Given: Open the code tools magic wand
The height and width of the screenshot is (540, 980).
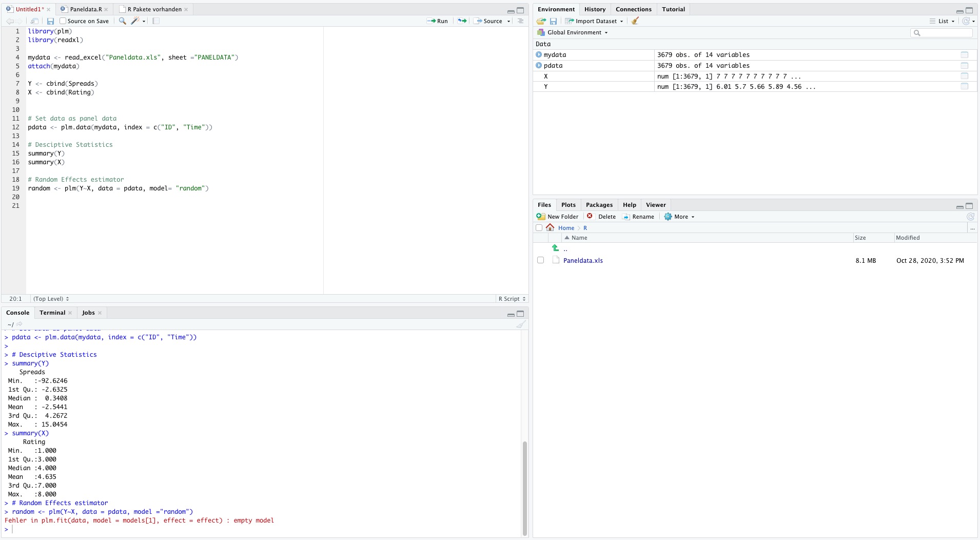Looking at the screenshot, I should coord(135,21).
